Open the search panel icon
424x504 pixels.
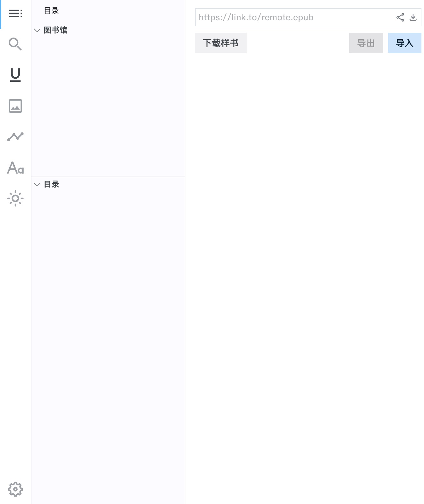click(x=15, y=44)
